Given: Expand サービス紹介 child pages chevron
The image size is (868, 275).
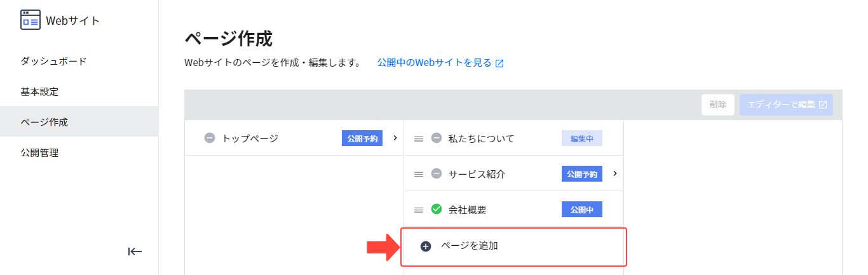Looking at the screenshot, I should (614, 173).
